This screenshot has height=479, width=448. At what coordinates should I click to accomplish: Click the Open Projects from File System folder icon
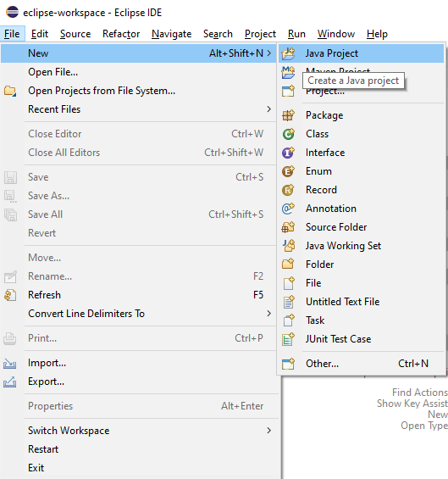(10, 91)
